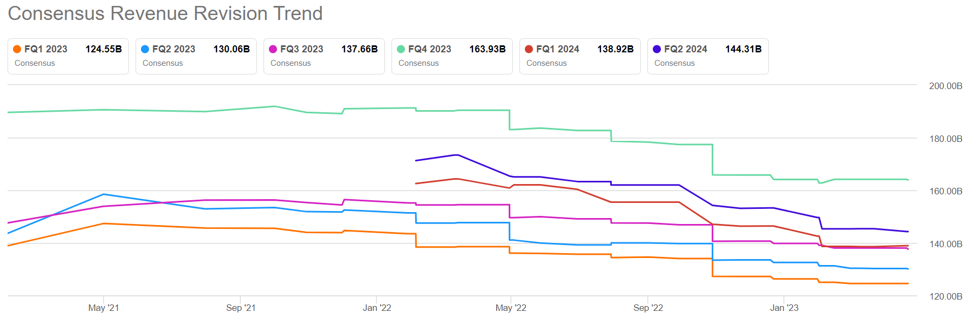Screen dimensions: 980x326
Task: Click the magenta FQ3 2023 legend dot
Action: [x=273, y=49]
